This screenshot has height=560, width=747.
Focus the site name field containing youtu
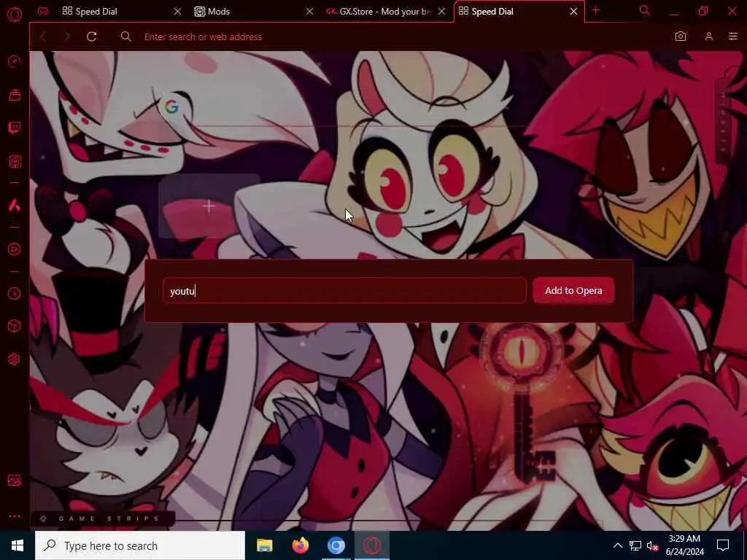click(x=344, y=290)
